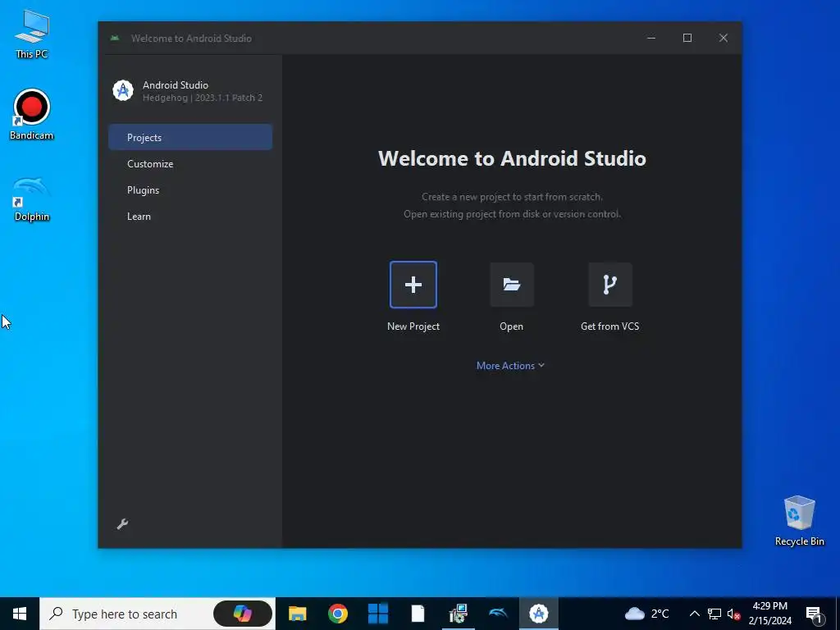Click the Open folder icon
Viewport: 840px width, 630px height.
click(512, 285)
